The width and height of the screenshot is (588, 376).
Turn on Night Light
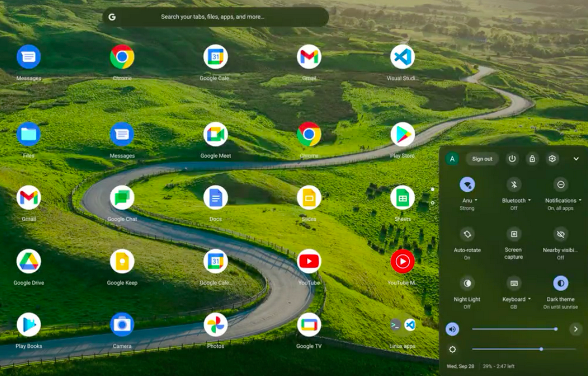tap(467, 283)
